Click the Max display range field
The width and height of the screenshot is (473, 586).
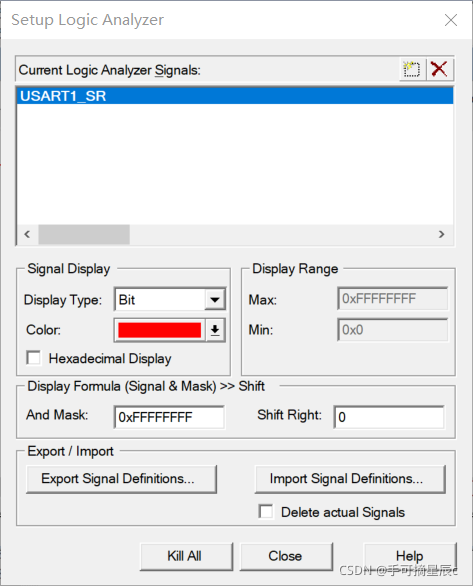tap(392, 299)
